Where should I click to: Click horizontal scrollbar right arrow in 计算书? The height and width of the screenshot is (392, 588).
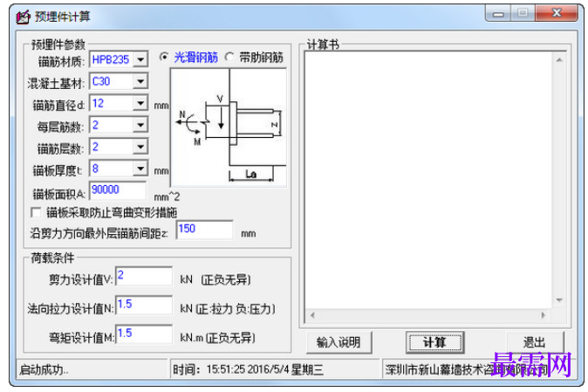pos(544,315)
